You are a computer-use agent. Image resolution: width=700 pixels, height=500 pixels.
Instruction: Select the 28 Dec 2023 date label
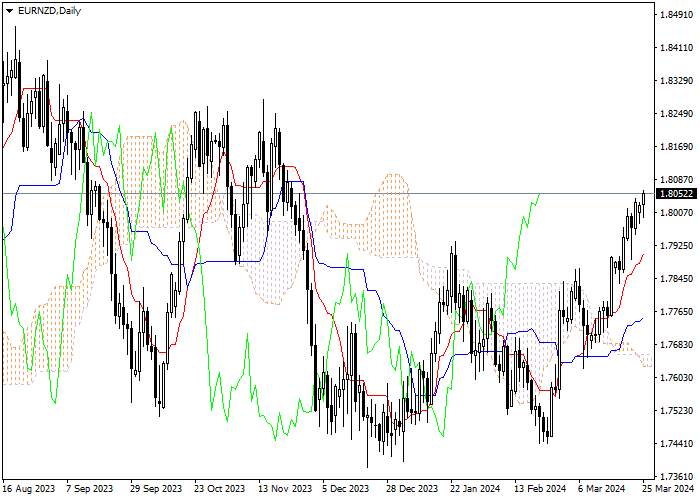412,488
